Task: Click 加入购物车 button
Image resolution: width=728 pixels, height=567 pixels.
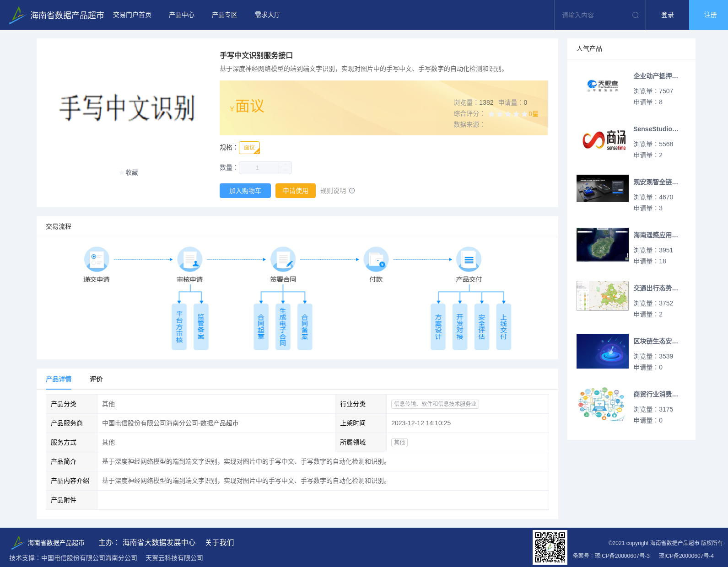Action: pyautogui.click(x=245, y=191)
